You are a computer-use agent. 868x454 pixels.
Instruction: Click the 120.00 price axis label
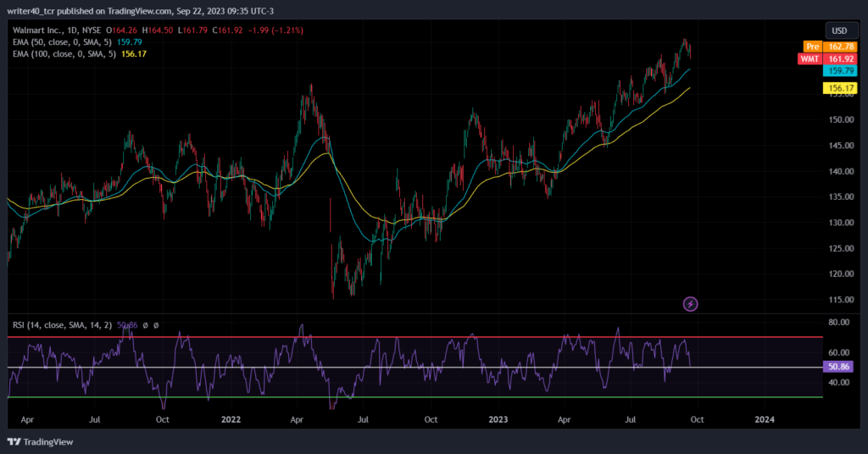(x=841, y=274)
